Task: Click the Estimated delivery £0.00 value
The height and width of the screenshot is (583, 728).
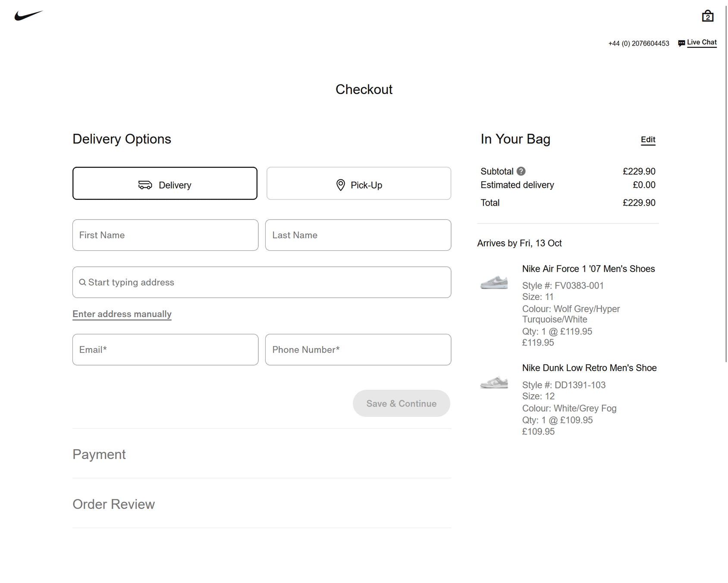Action: pos(644,185)
